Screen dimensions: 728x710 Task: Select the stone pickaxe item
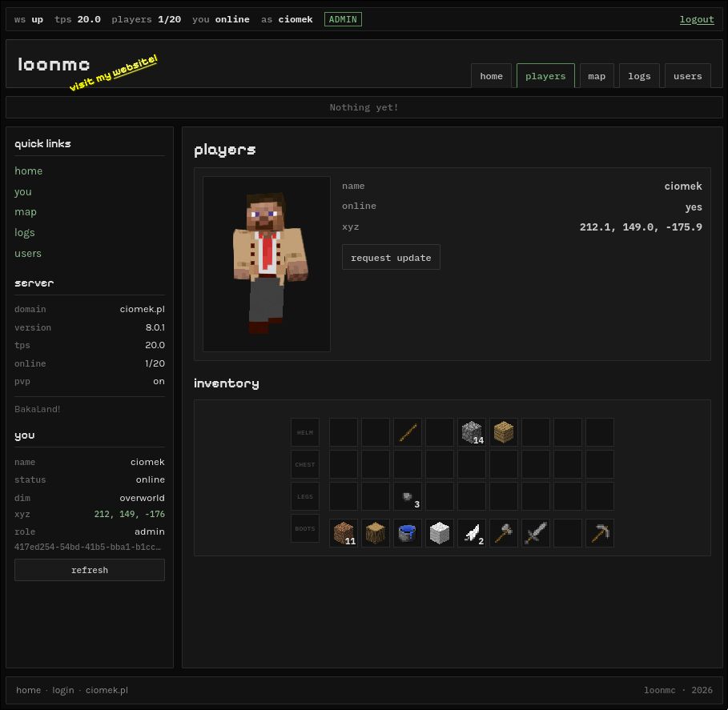pyautogui.click(x=600, y=533)
